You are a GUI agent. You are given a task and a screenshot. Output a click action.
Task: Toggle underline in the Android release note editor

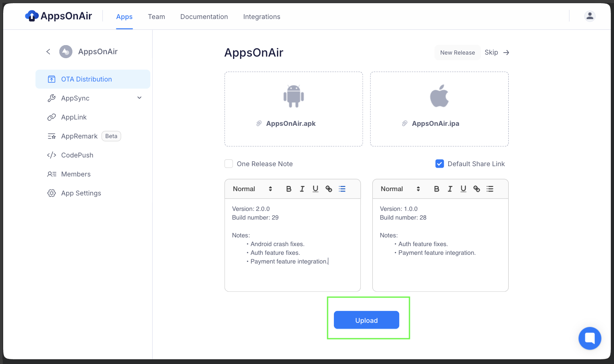[x=315, y=189]
